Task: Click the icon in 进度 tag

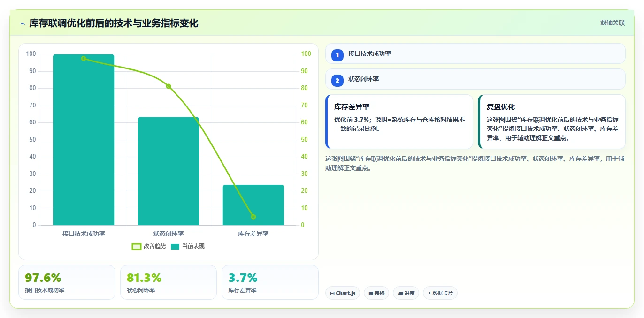Action: (400, 294)
